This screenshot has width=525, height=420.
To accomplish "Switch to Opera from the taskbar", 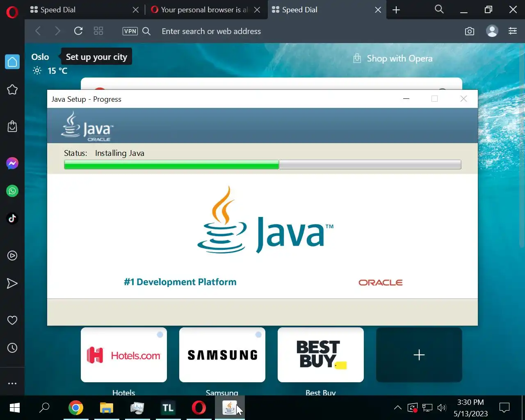I will pyautogui.click(x=199, y=408).
